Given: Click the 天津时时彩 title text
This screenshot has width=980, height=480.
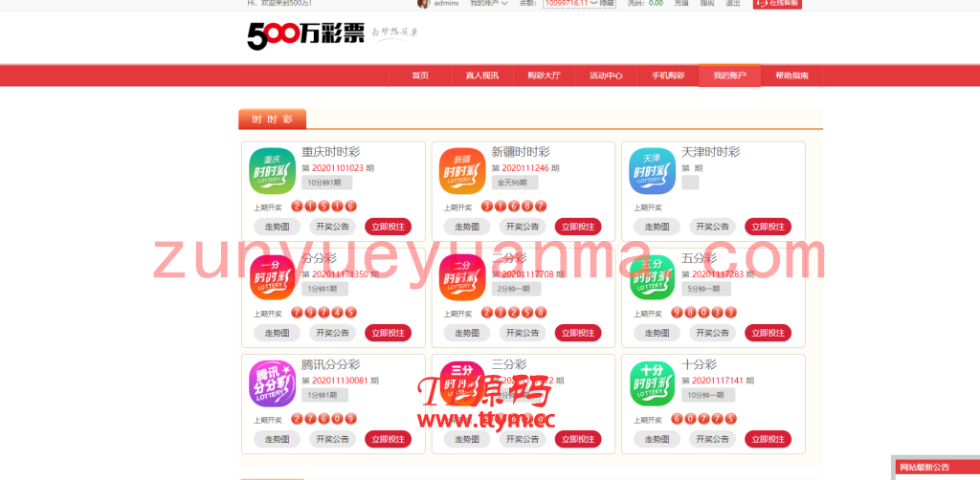Looking at the screenshot, I should tap(711, 152).
